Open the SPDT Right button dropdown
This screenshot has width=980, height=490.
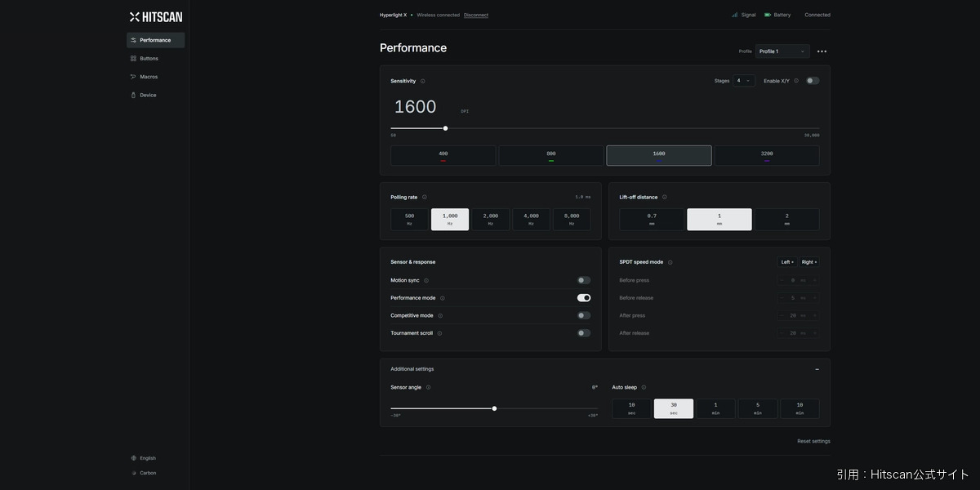tap(809, 262)
